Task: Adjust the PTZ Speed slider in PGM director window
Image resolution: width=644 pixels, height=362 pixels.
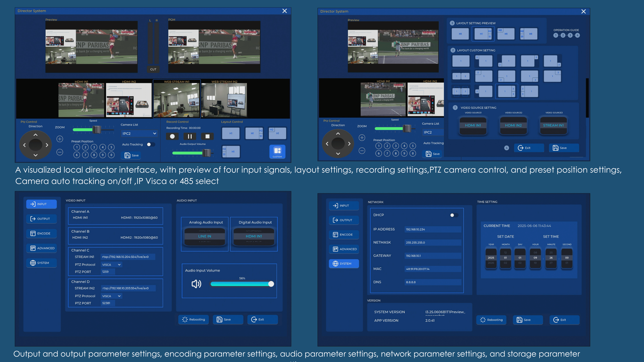Action: pyautogui.click(x=94, y=129)
